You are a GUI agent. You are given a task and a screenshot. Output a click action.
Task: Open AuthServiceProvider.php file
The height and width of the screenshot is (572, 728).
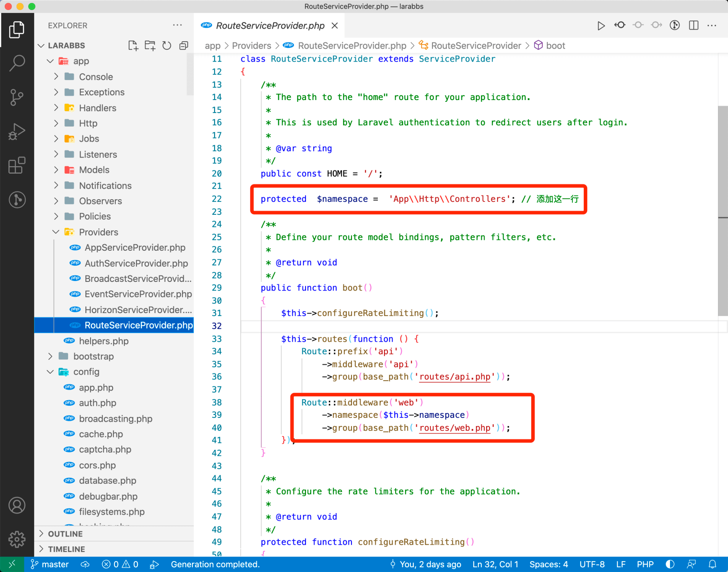114,263
